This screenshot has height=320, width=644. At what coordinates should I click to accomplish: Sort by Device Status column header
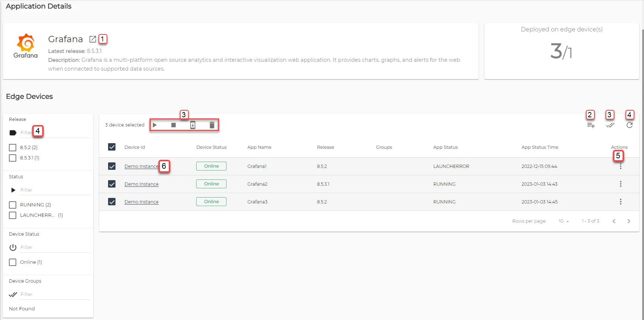click(211, 147)
